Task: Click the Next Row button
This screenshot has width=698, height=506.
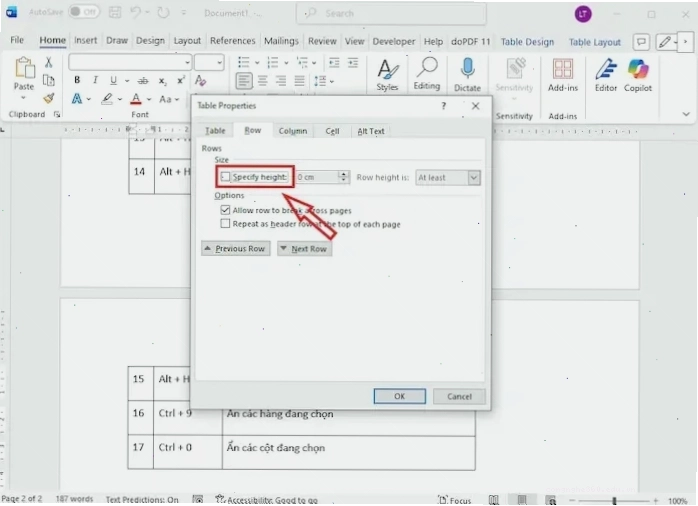Action: (304, 249)
